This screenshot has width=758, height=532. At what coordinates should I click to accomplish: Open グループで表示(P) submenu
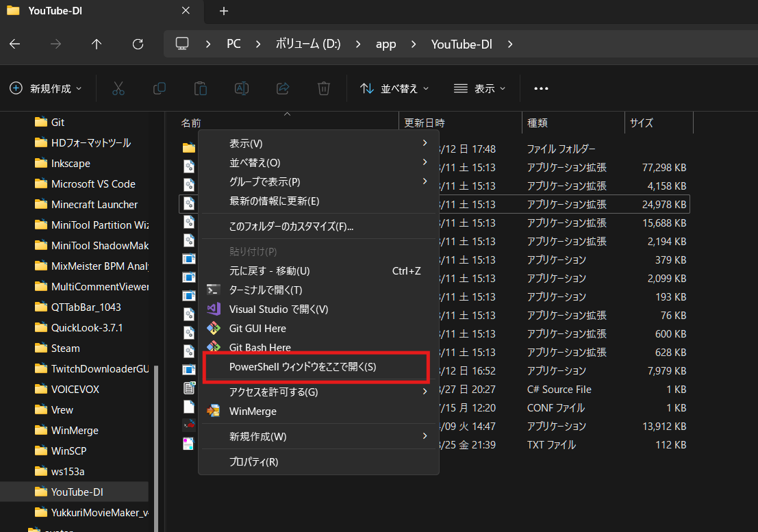click(x=318, y=181)
